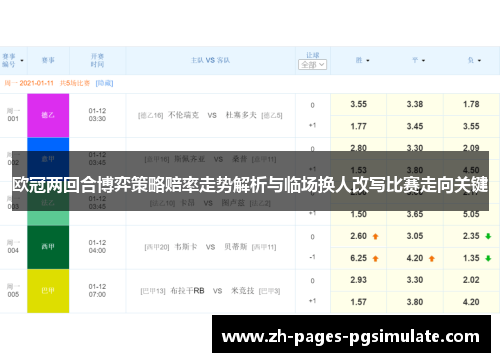
Task: Click away team 贝蒂斯
Action: (x=235, y=247)
